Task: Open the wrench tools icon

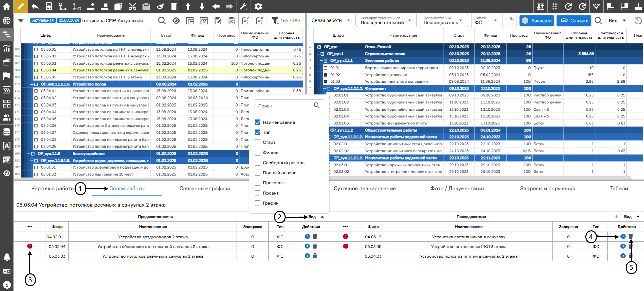Action: tap(244, 6)
